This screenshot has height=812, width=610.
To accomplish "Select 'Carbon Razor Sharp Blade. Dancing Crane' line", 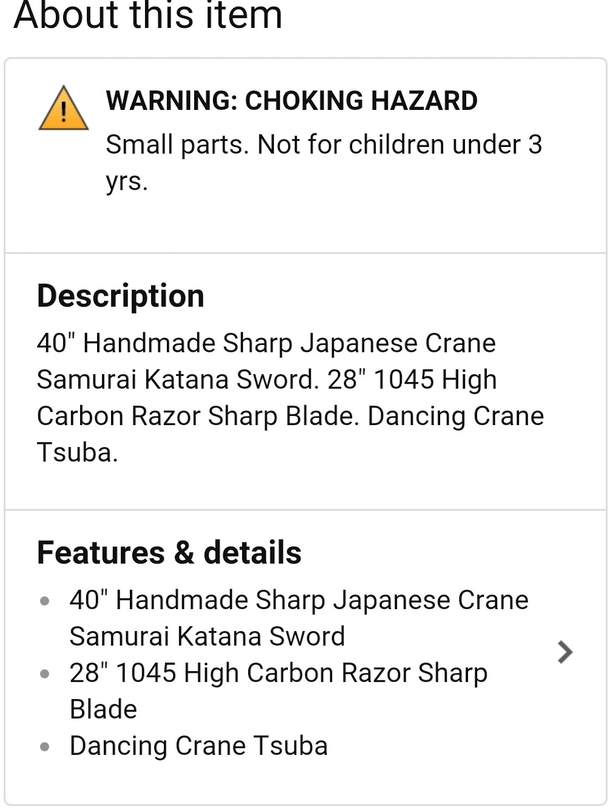I will click(290, 416).
